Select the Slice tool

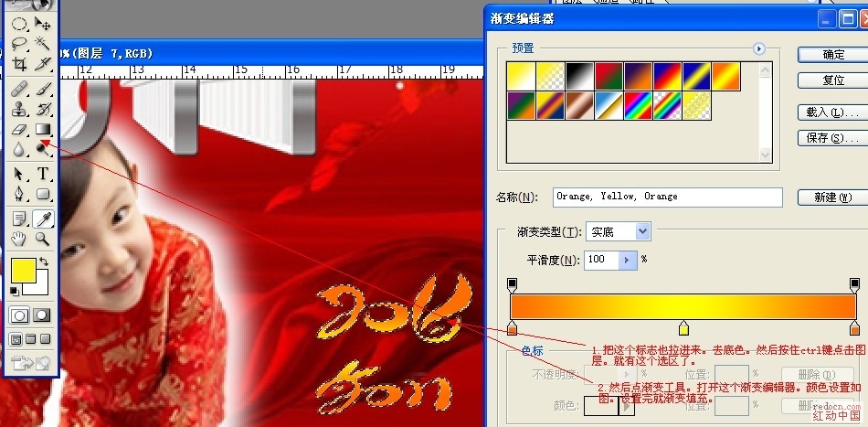(42, 64)
